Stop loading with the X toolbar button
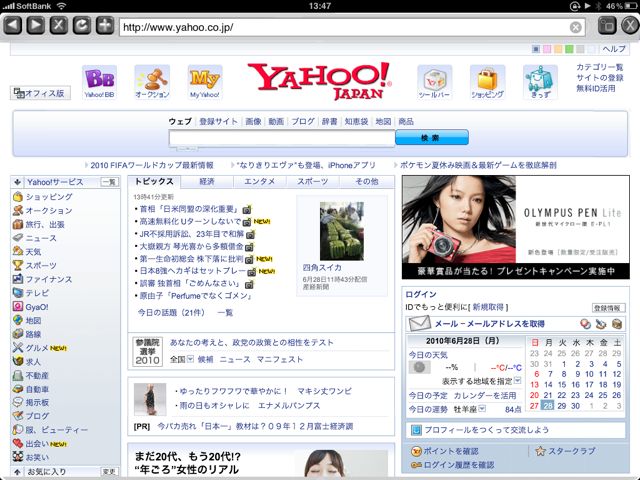Screen dimensions: 640x480 pos(59,26)
